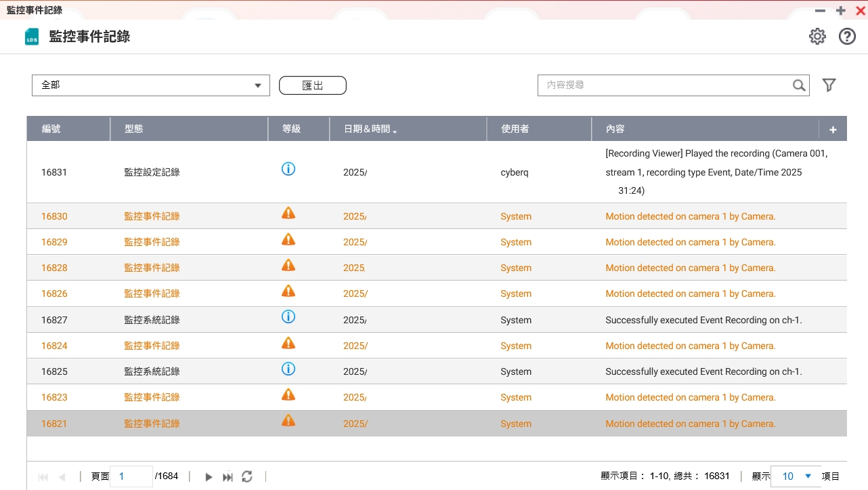Jump to the last page icon
Screen dimensions: 868x490
[227, 476]
